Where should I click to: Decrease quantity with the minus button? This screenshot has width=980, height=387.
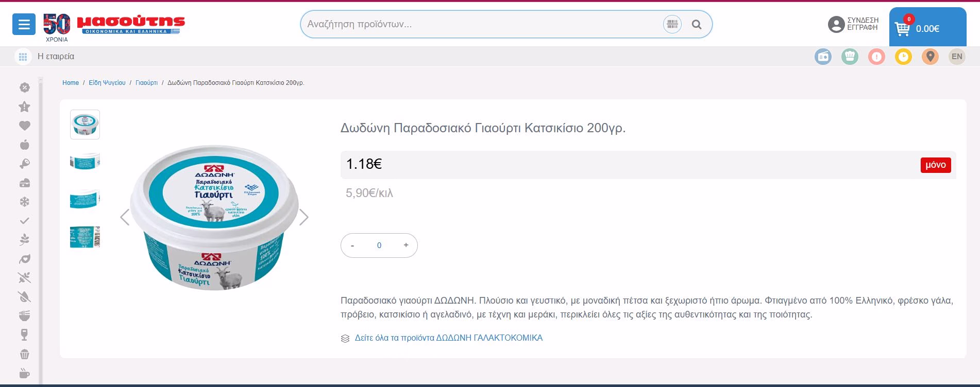(352, 245)
